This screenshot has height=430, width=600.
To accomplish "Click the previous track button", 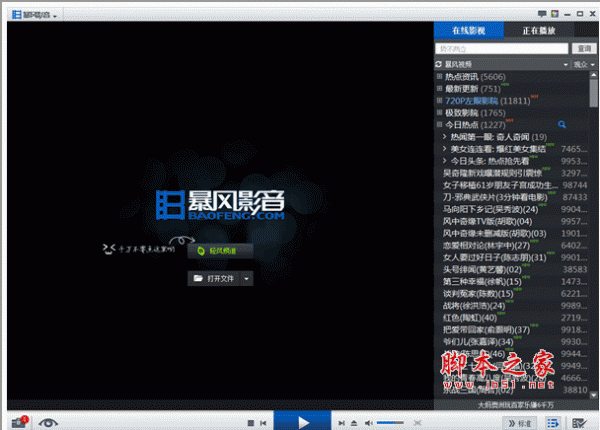I will pos(263,423).
